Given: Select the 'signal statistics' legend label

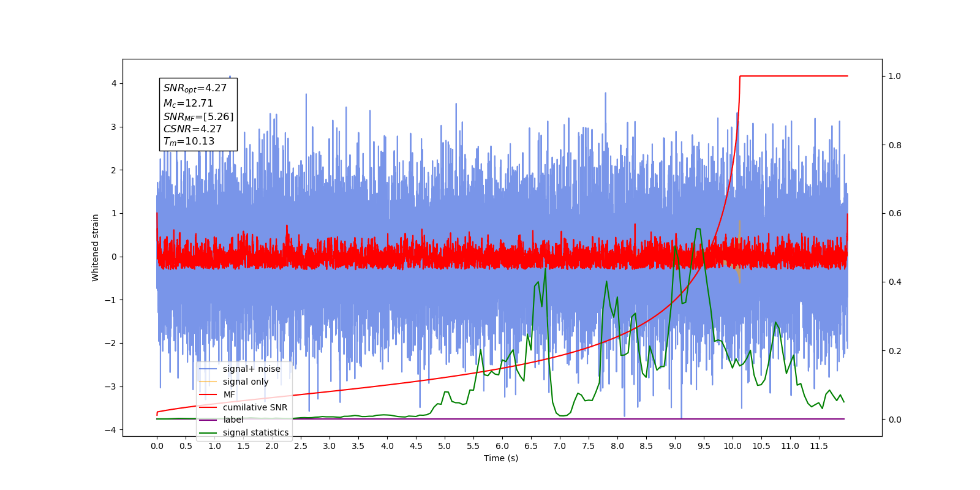Looking at the screenshot, I should coord(255,432).
